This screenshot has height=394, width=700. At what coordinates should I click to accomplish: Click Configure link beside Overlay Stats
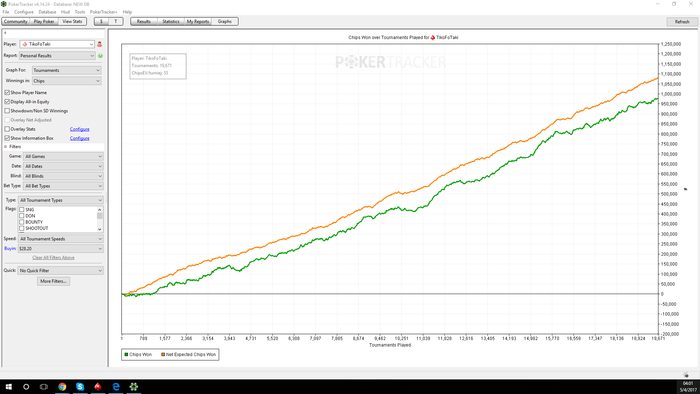point(79,129)
